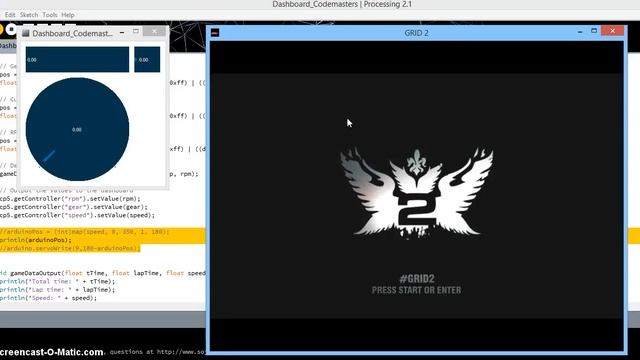
Task: Click the setValue(speed) code line
Action: pos(77,215)
